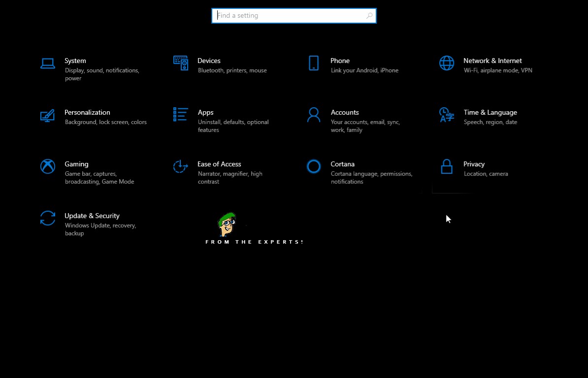Click the Accounts person icon
The width and height of the screenshot is (588, 378).
click(314, 115)
